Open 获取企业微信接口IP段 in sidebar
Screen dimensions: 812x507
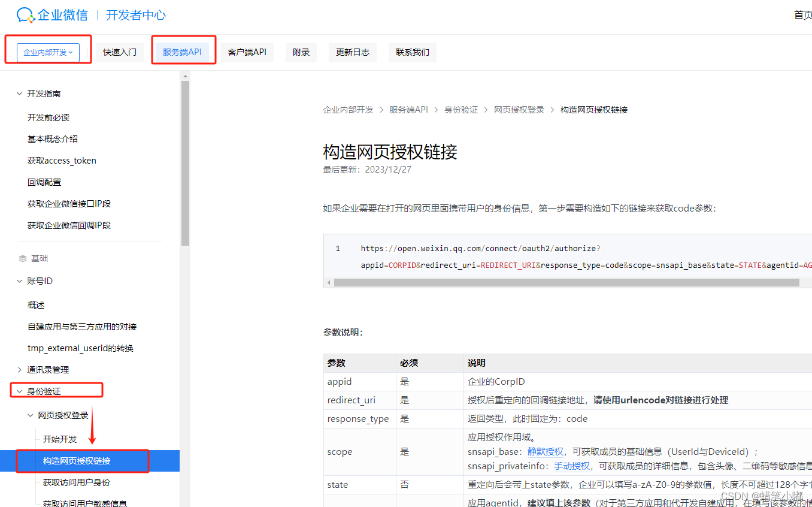tap(69, 204)
